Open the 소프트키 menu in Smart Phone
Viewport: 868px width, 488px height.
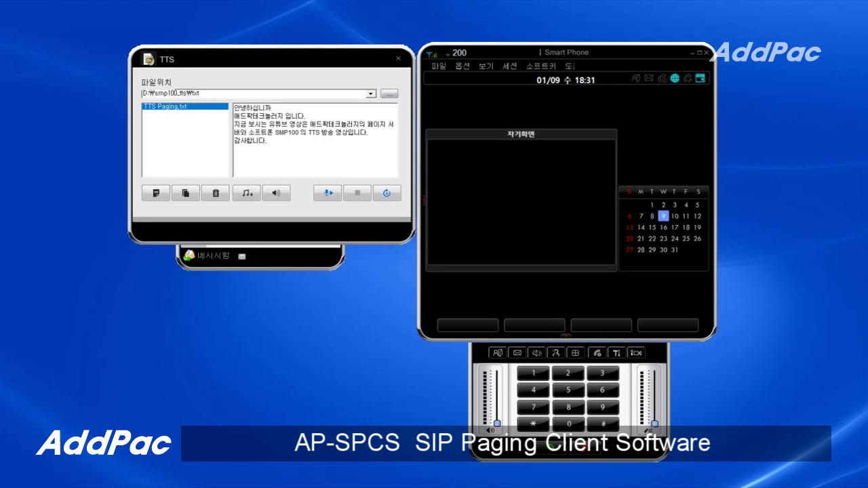click(541, 66)
